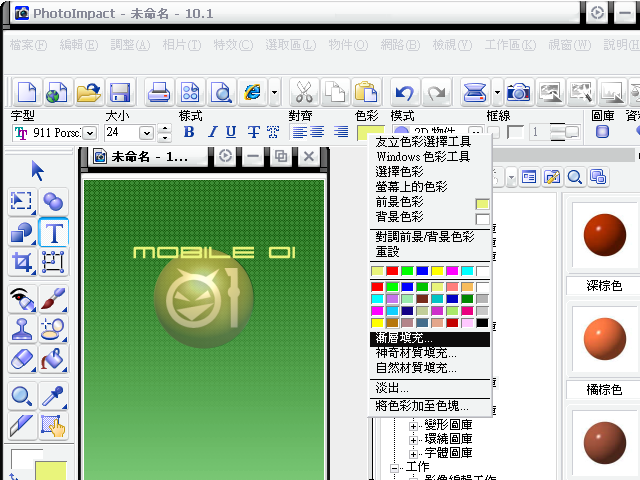Choose 將色彩加至色塊... menu entry

point(430,406)
